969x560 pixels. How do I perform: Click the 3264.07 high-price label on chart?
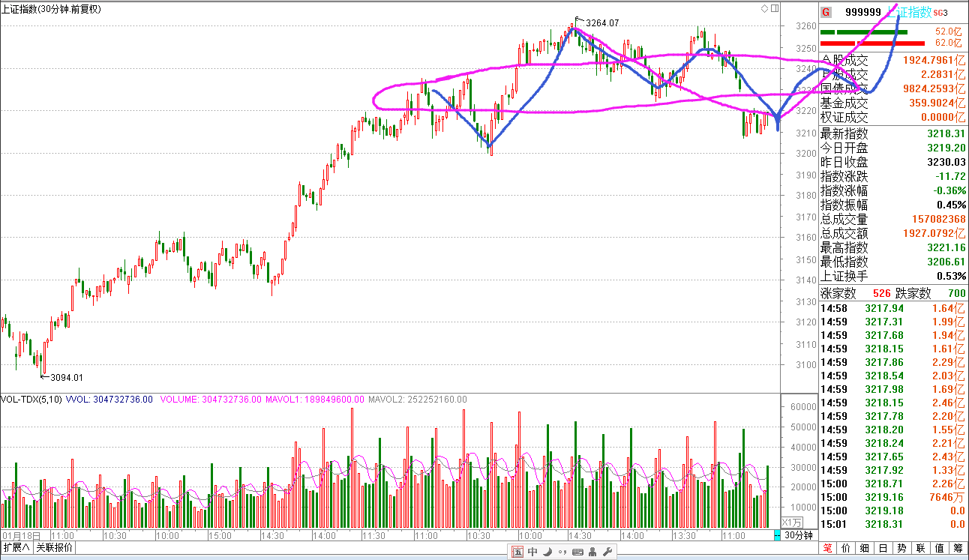coord(602,23)
